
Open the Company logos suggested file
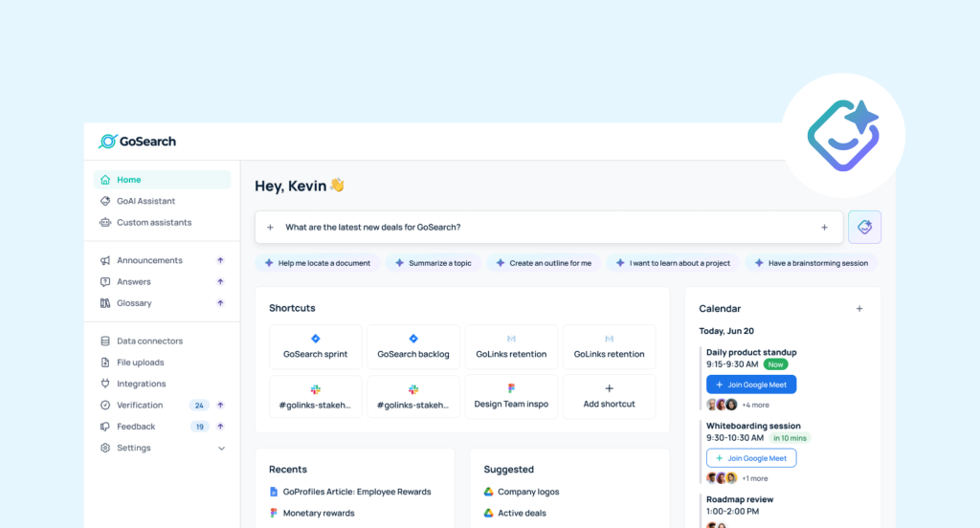[527, 492]
